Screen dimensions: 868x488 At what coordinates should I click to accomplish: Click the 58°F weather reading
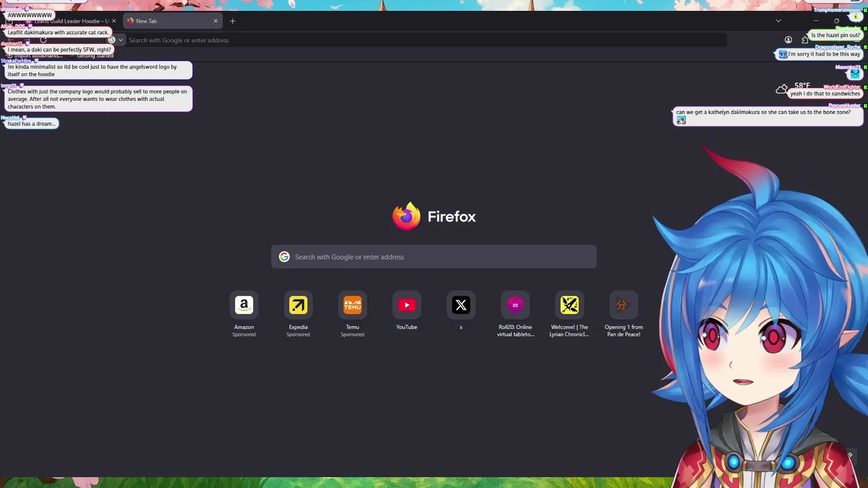click(802, 85)
